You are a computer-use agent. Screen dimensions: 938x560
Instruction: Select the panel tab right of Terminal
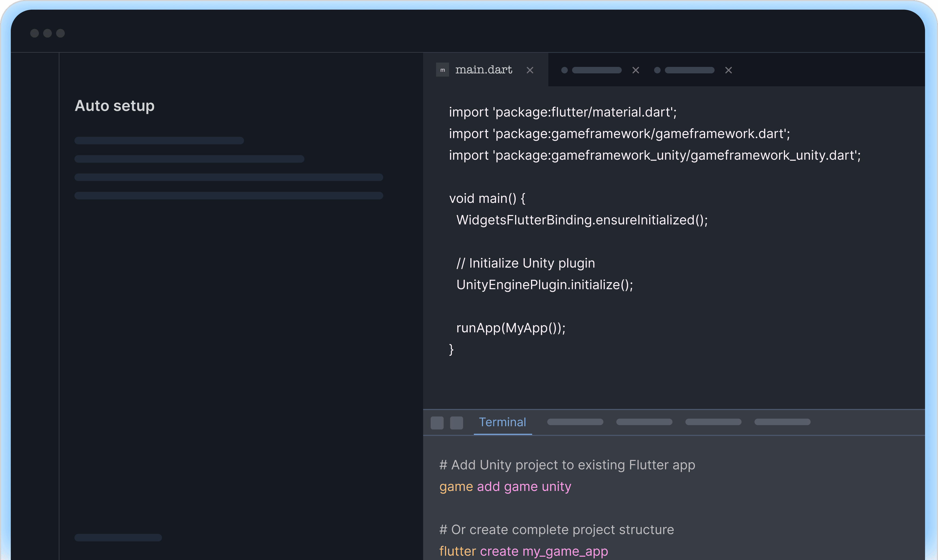point(575,422)
